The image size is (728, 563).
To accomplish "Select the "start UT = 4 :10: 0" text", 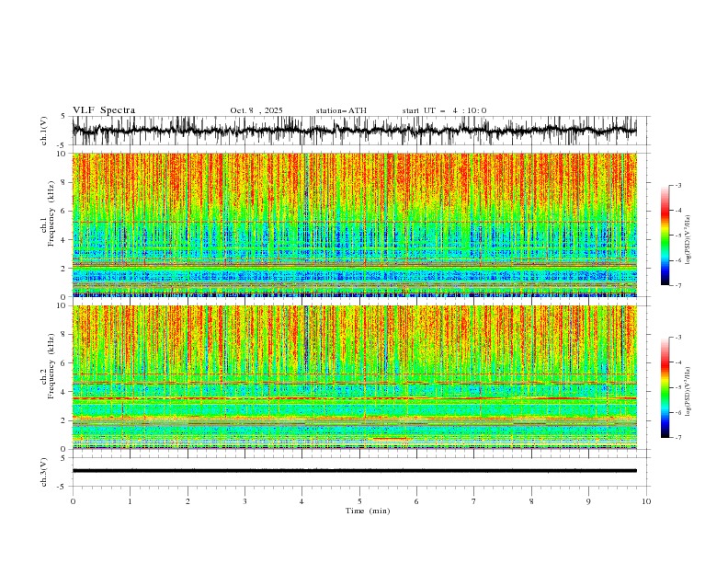I will [444, 110].
